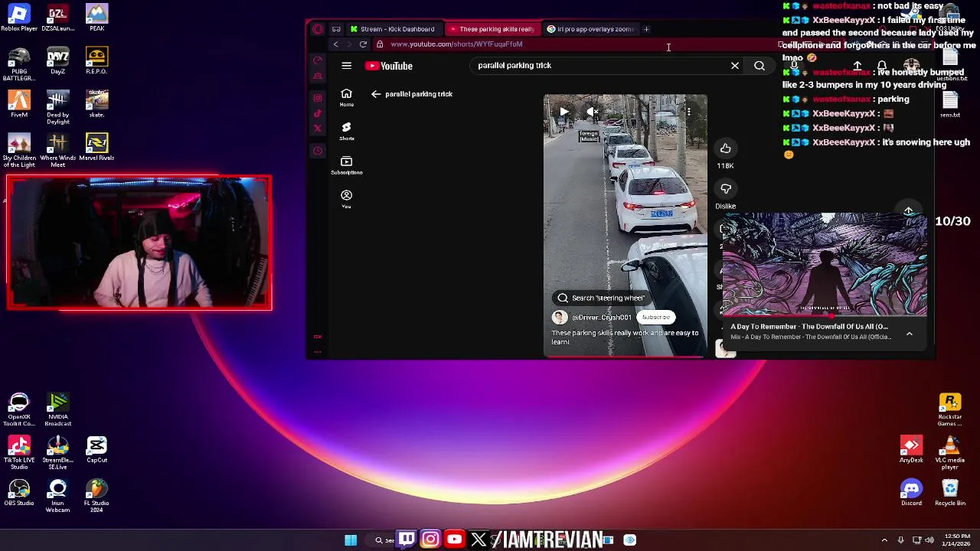Dislike the Shorts video
Image resolution: width=980 pixels, height=551 pixels.
(725, 189)
